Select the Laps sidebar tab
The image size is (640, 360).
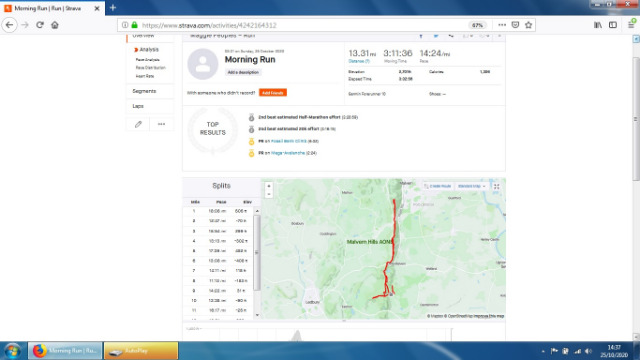(x=138, y=106)
